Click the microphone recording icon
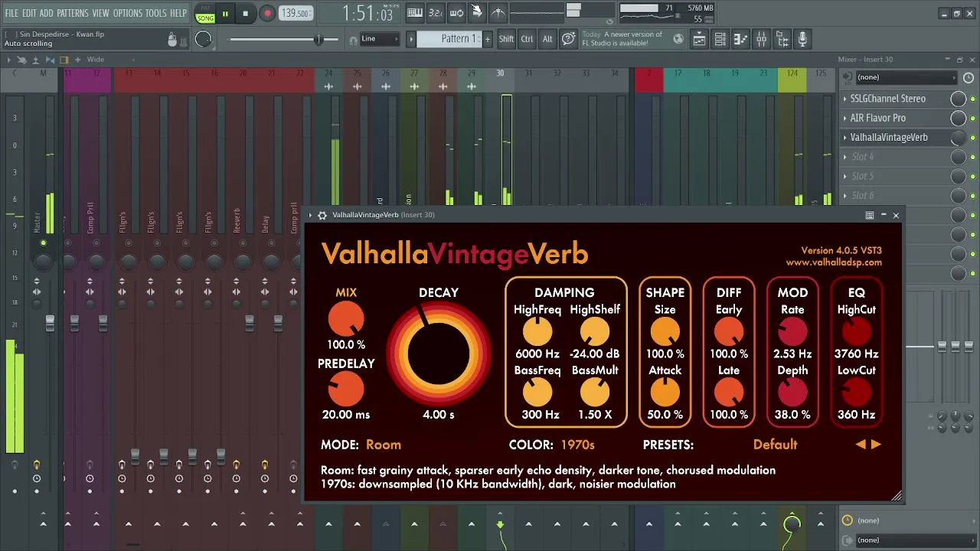This screenshot has height=551, width=980. 802,38
